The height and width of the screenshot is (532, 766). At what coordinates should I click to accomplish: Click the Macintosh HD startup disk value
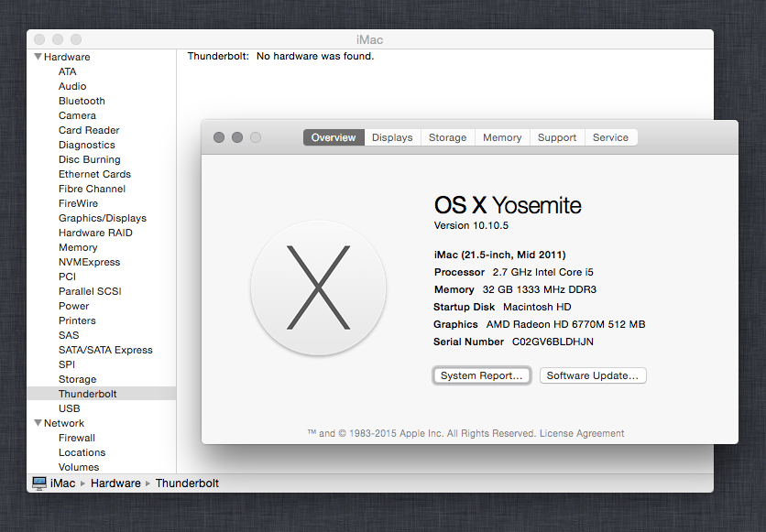(x=537, y=307)
